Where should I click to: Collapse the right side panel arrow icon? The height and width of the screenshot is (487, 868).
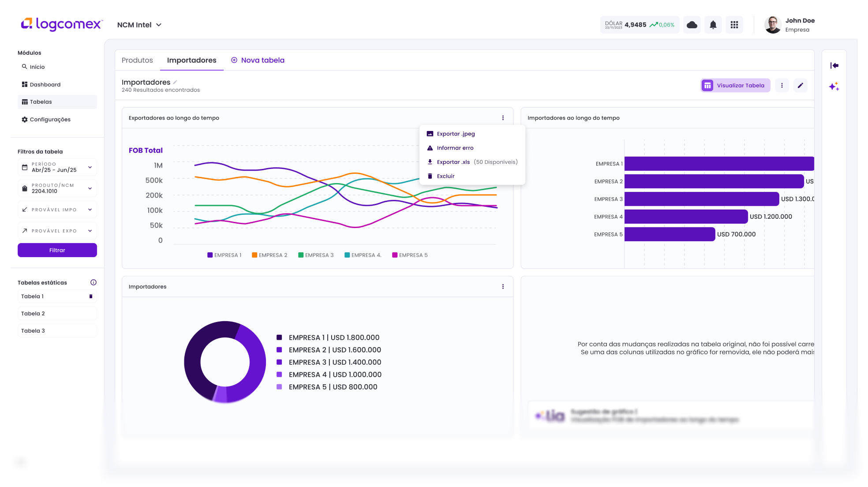(x=834, y=66)
